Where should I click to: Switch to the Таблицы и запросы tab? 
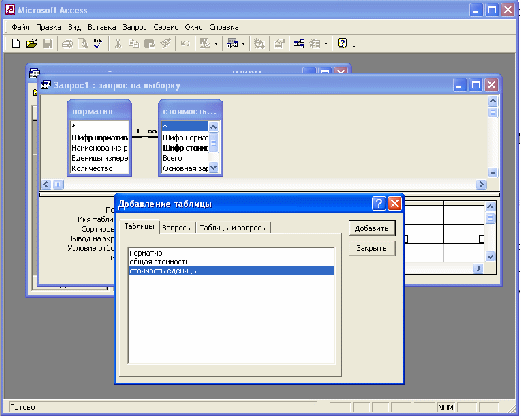[x=233, y=228]
